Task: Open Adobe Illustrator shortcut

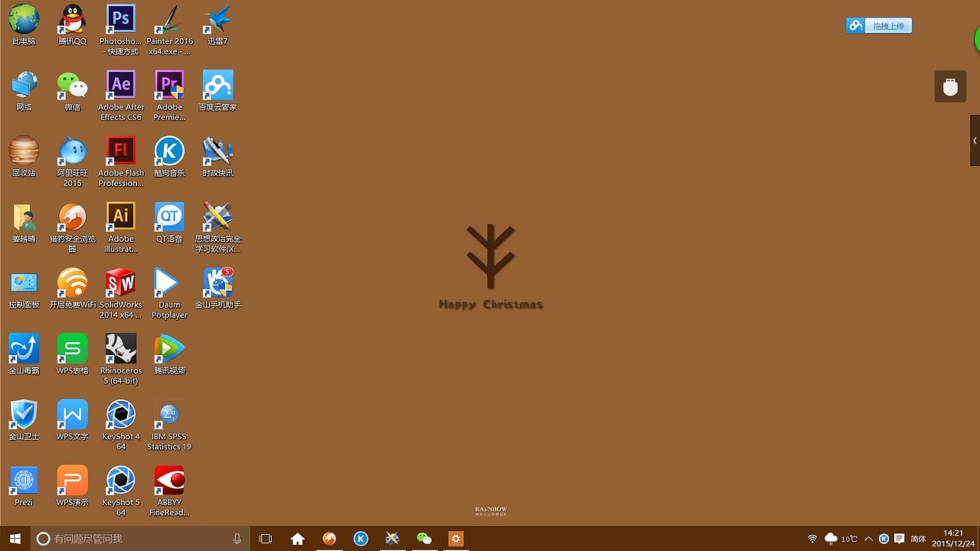Action: 120,227
